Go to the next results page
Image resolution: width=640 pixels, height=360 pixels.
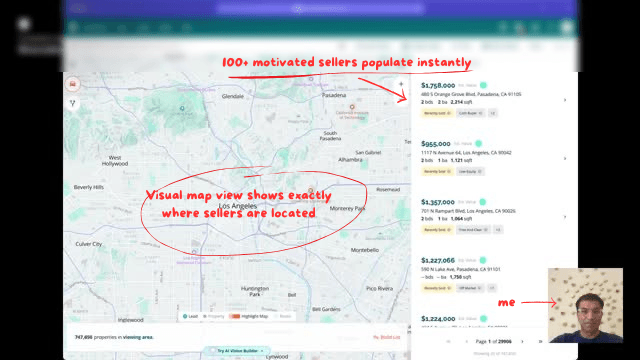click(x=522, y=341)
